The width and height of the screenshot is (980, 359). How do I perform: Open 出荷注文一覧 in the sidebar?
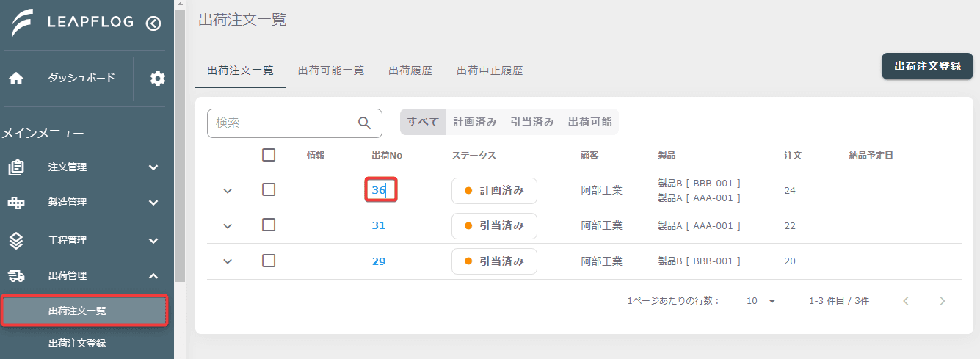[x=84, y=311]
